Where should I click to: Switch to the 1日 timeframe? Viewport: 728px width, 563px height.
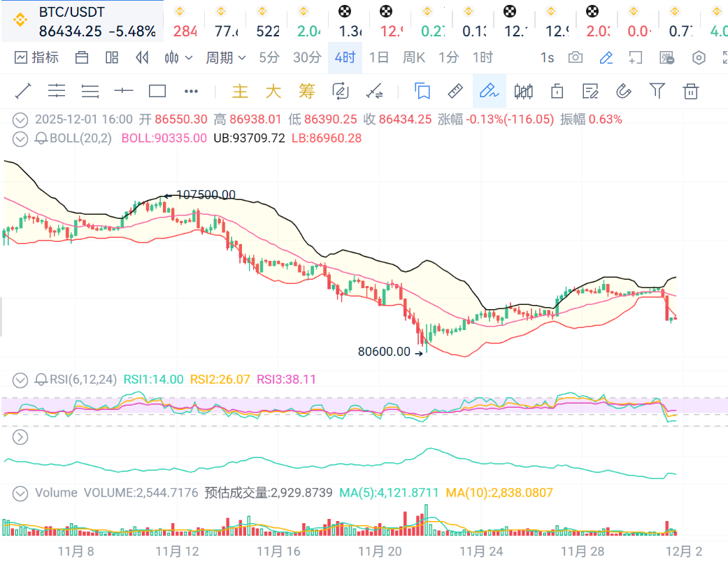click(378, 57)
